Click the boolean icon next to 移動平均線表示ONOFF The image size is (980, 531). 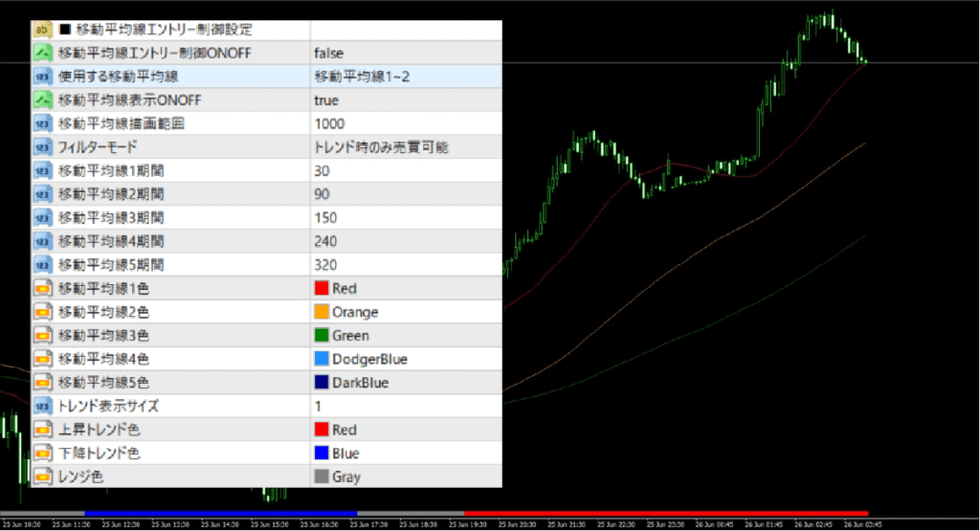(42, 100)
